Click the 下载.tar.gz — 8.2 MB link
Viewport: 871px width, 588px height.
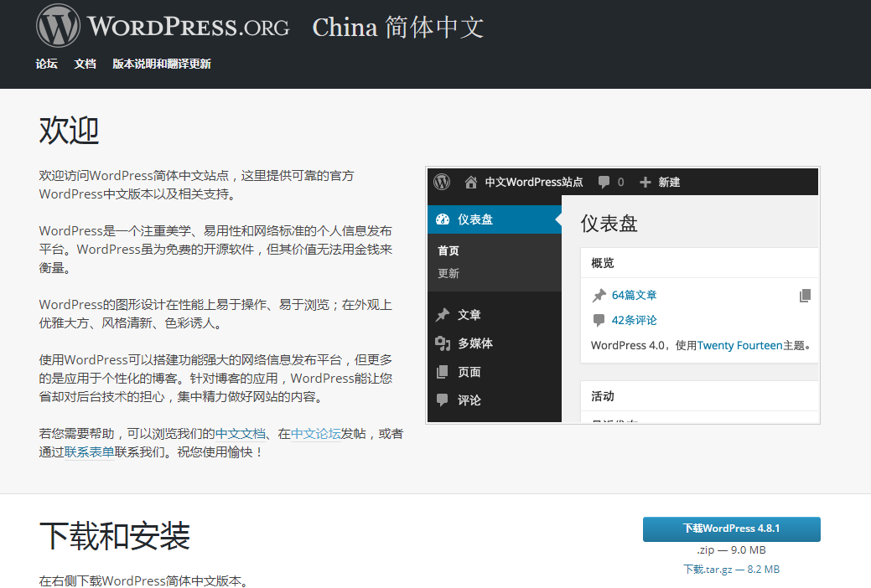pyautogui.click(x=732, y=569)
